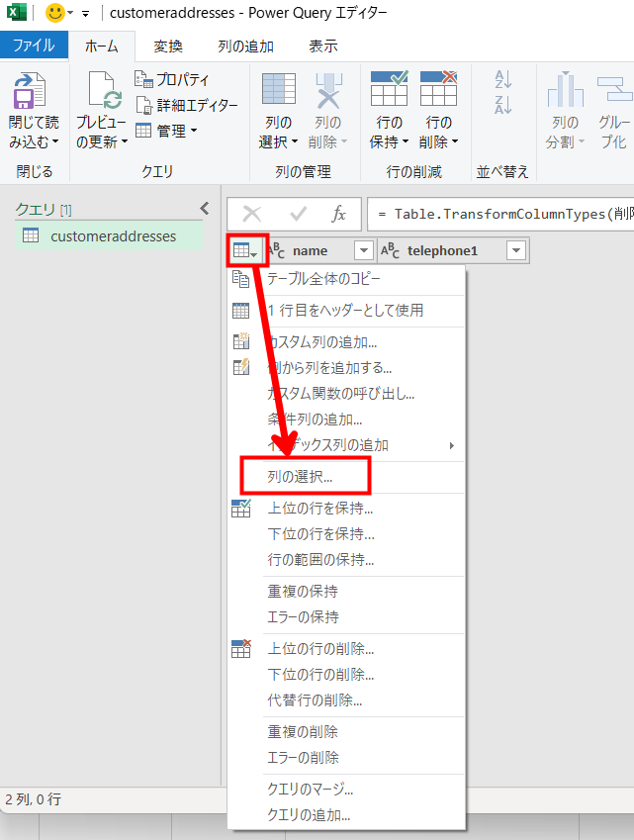Choose 下位の行の削除... menu item
Screen dimensions: 634x840
[x=346, y=675]
